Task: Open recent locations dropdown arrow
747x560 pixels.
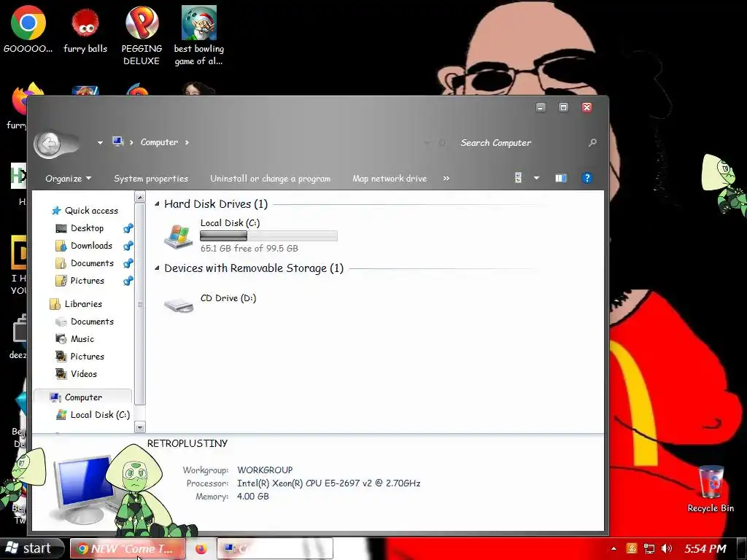Action: [100, 142]
